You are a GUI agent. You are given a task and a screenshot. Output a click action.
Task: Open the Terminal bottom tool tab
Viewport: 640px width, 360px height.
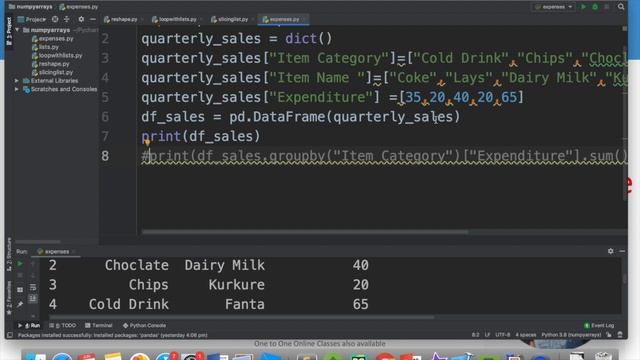point(98,325)
